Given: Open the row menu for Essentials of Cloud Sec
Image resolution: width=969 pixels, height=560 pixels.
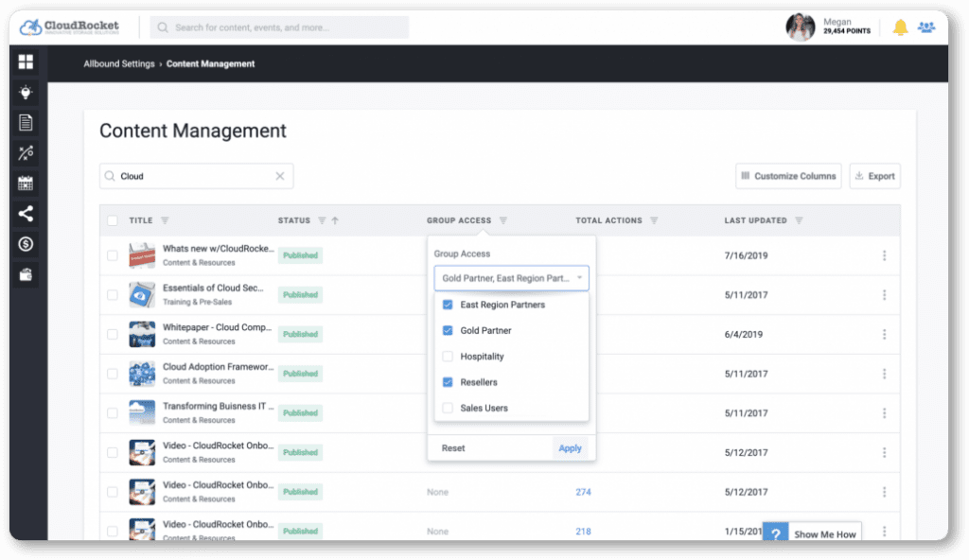Looking at the screenshot, I should [884, 294].
